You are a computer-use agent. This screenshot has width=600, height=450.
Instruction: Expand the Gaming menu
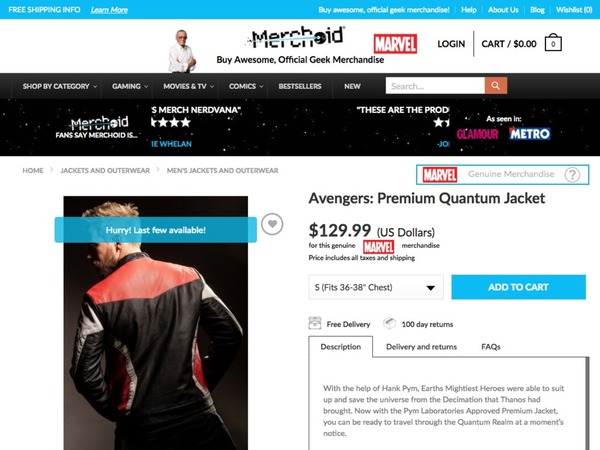pyautogui.click(x=130, y=86)
